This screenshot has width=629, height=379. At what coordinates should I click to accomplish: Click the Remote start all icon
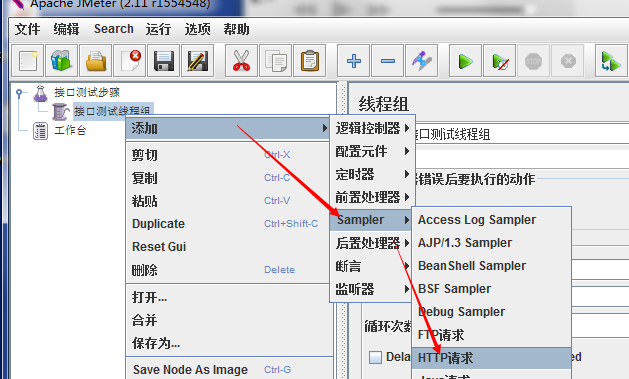coord(611,61)
